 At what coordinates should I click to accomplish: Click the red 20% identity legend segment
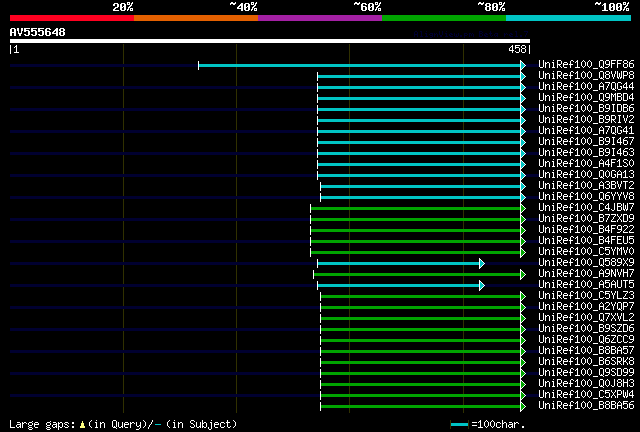click(72, 18)
